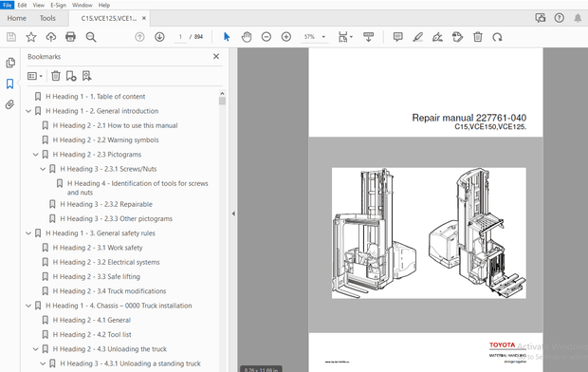Open the zoom level dropdown

323,37
